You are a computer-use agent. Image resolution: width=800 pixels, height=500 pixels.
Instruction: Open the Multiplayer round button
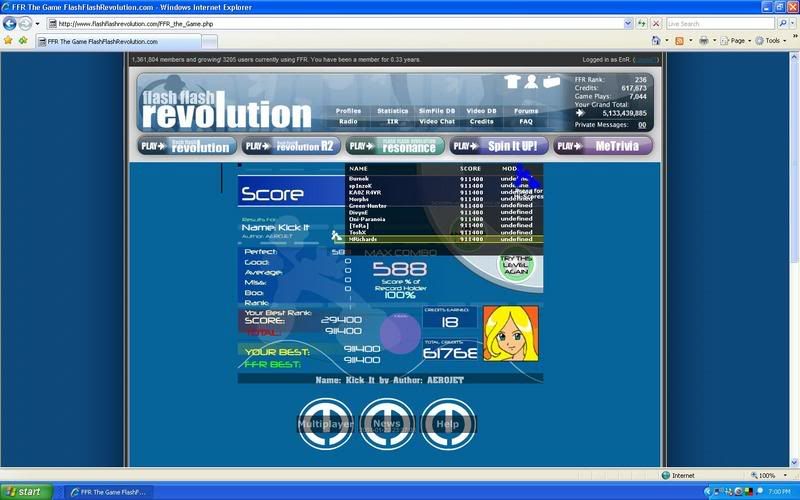pyautogui.click(x=325, y=423)
